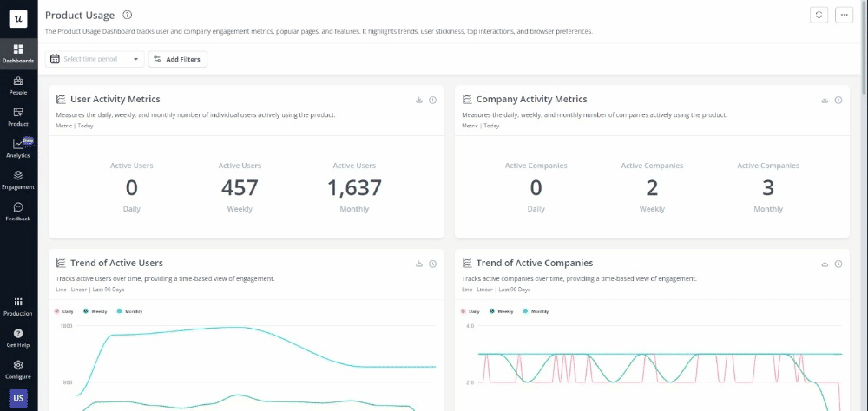Go to the People section
Viewport: 868px width, 411px height.
[x=17, y=85]
